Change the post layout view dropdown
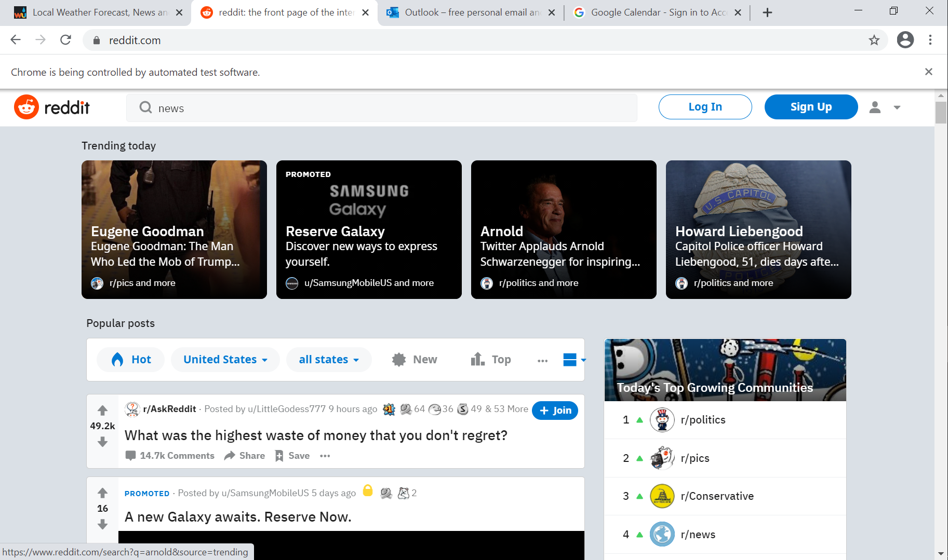The image size is (948, 560). click(x=574, y=360)
